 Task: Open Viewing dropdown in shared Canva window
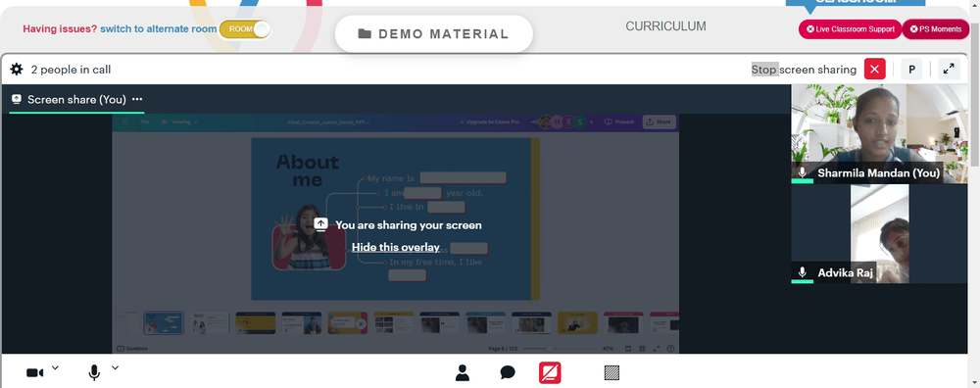[180, 121]
